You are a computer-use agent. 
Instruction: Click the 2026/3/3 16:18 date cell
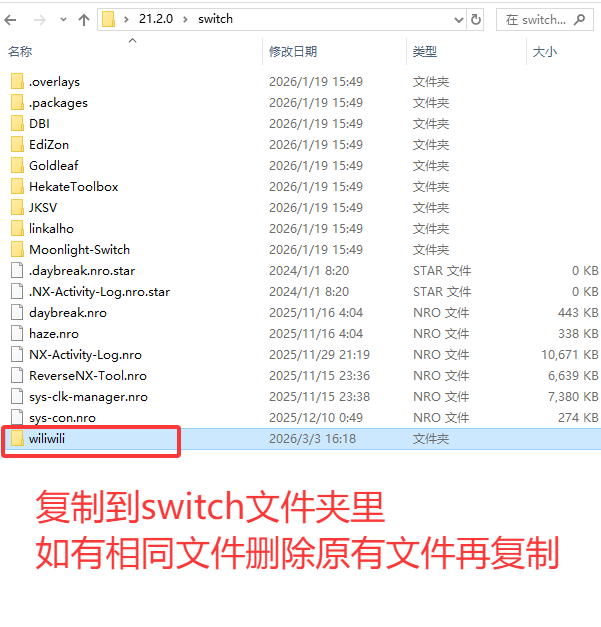click(x=312, y=439)
